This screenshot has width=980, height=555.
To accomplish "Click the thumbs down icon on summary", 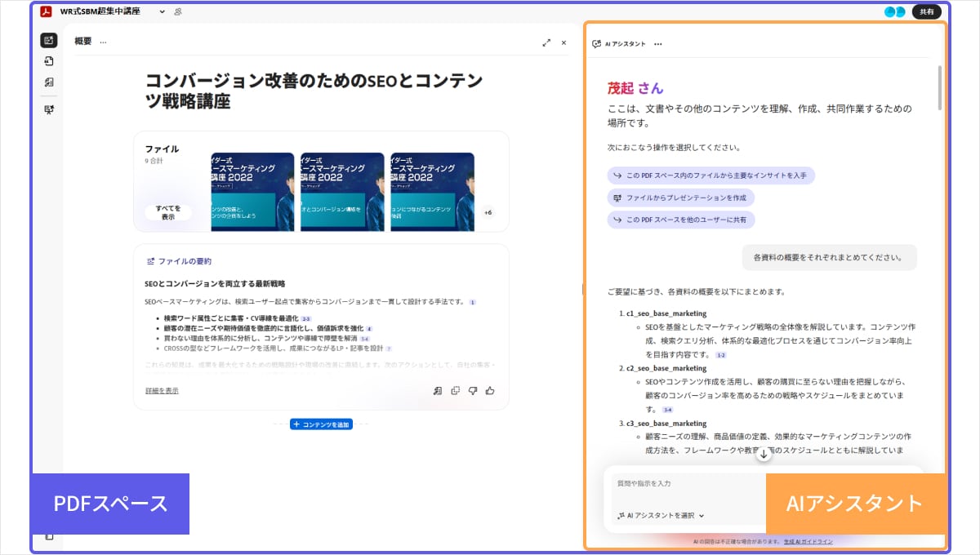I will (x=473, y=391).
